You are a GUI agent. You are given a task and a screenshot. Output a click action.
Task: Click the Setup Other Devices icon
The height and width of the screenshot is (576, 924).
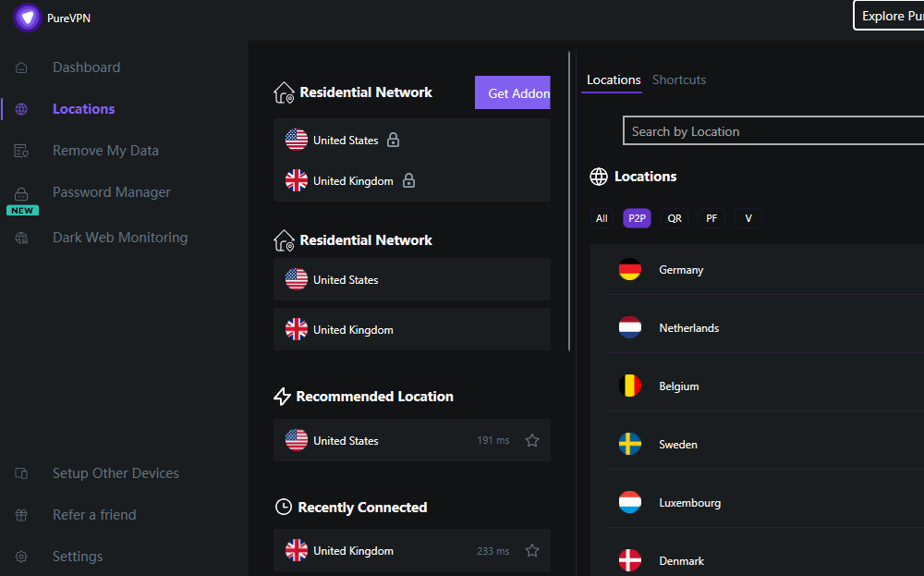[20, 472]
